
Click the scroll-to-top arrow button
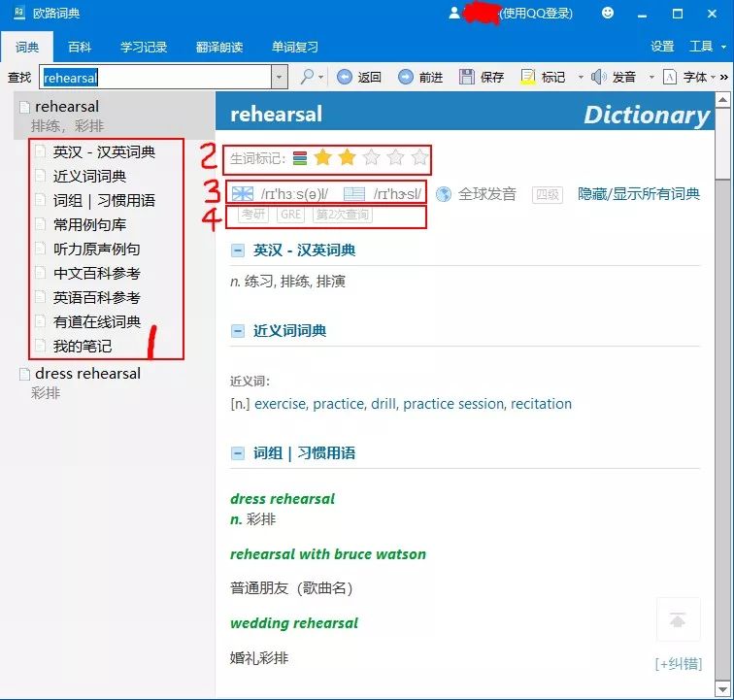pos(678,619)
